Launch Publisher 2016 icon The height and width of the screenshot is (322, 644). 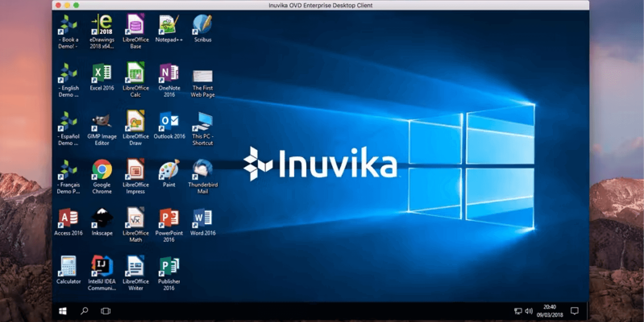point(169,274)
